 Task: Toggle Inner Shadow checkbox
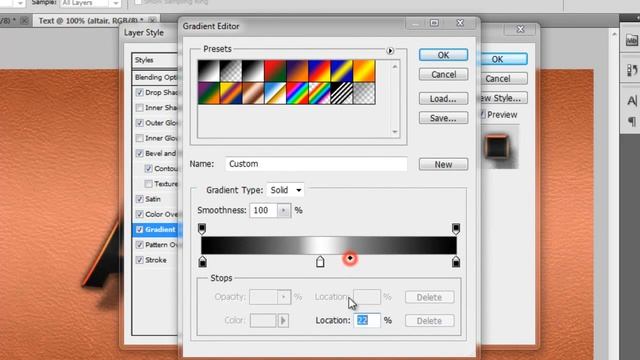[140, 108]
